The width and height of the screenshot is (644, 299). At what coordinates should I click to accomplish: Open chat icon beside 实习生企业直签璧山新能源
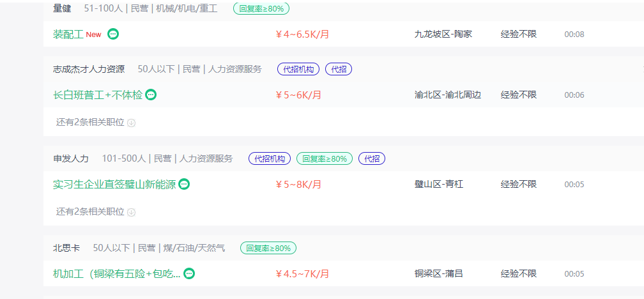[x=185, y=185]
